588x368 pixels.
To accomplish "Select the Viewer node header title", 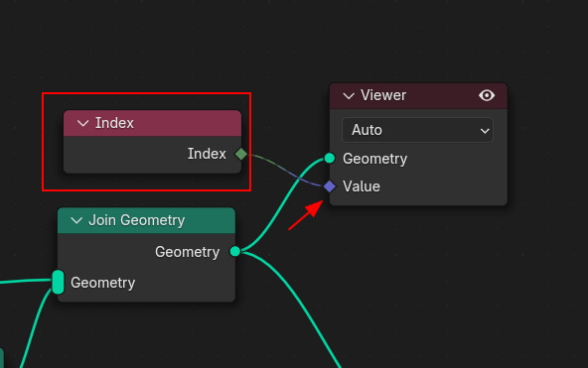I will coord(383,95).
